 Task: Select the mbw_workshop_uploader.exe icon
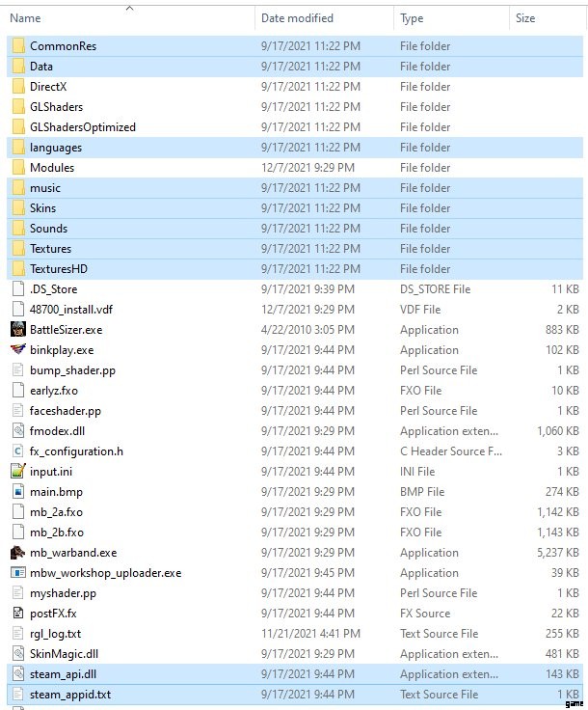[x=17, y=573]
